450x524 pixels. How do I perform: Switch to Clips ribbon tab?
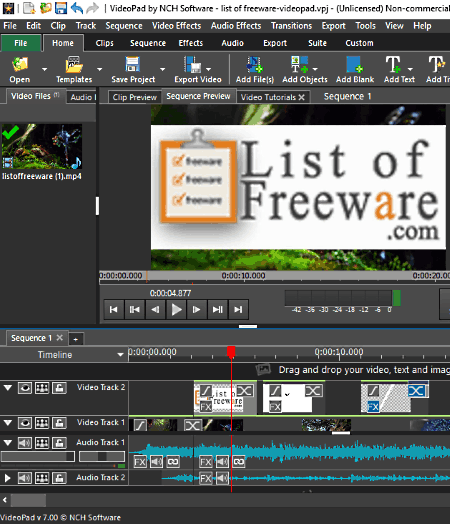(105, 43)
